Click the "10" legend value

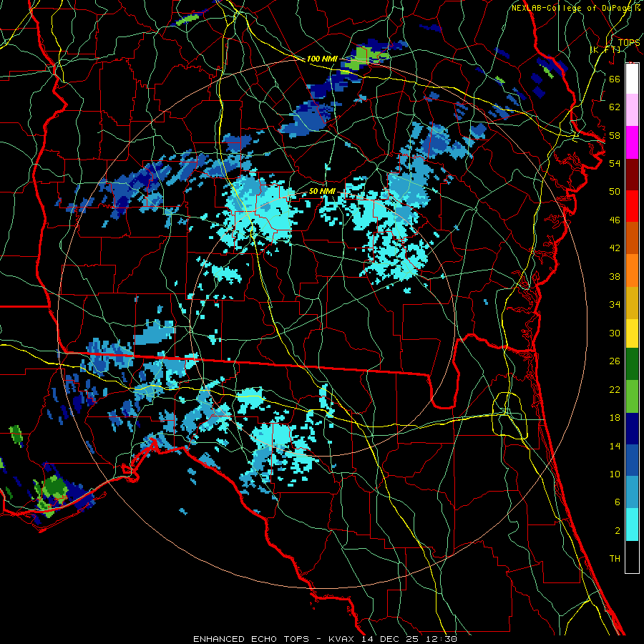pos(615,474)
